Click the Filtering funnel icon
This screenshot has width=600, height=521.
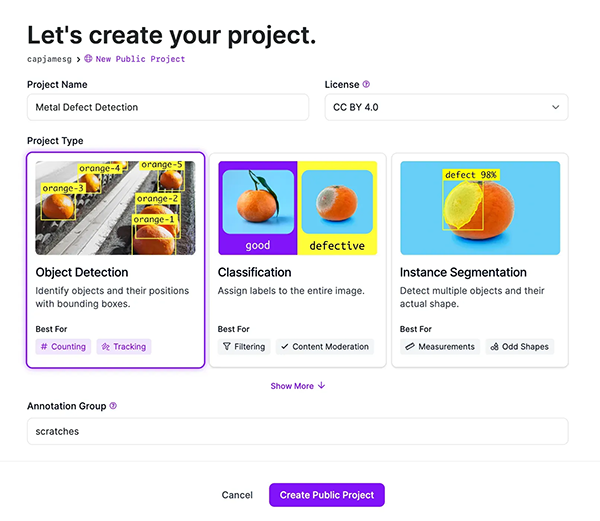[227, 347]
